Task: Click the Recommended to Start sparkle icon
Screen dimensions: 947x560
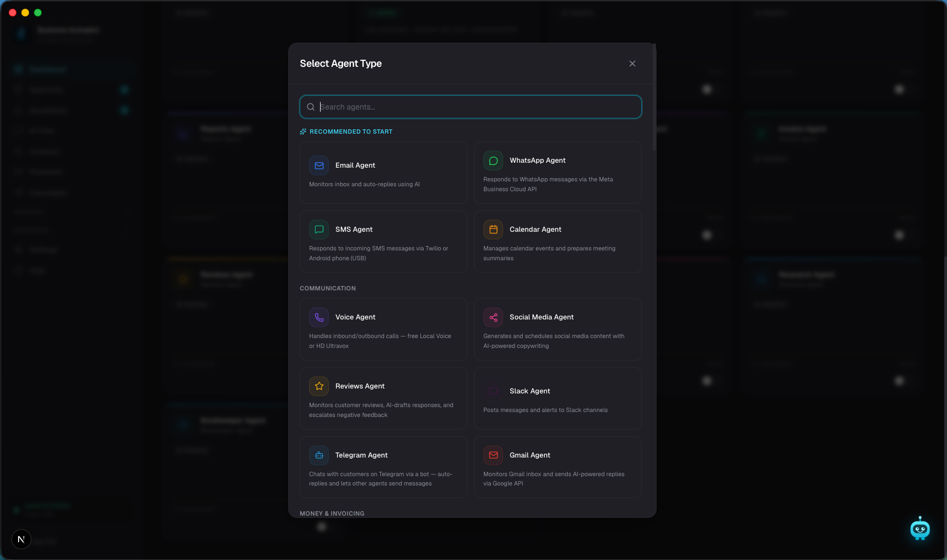Action: 303,132
